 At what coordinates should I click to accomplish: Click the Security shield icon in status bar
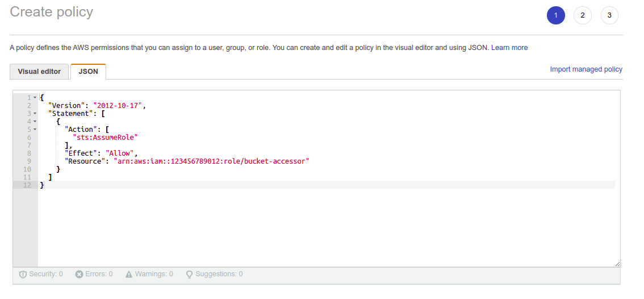(23, 275)
